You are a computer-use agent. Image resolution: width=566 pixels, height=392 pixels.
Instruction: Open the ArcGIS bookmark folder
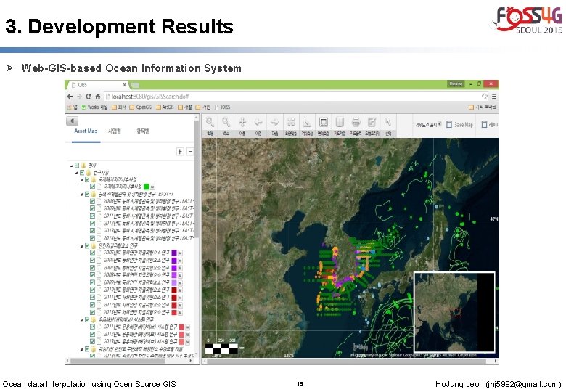[165, 107]
